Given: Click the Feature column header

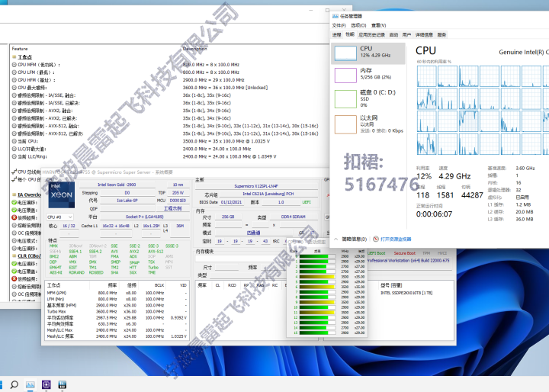Looking at the screenshot, I should [x=20, y=49].
